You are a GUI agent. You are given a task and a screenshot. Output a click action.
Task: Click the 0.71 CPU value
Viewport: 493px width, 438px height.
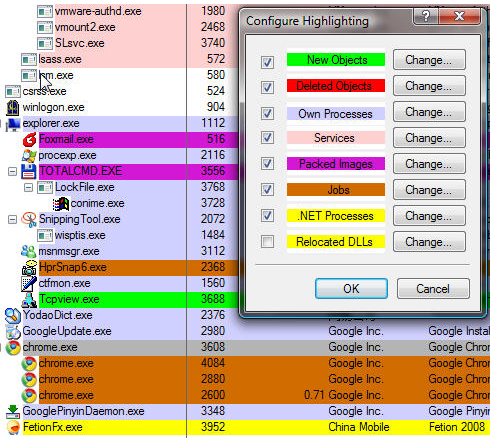tap(314, 395)
